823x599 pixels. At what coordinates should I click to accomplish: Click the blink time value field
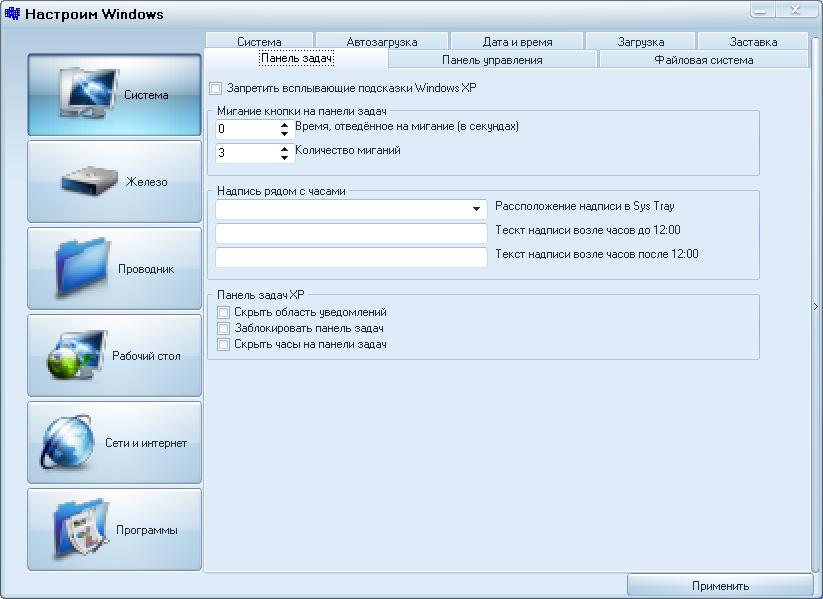(x=247, y=129)
